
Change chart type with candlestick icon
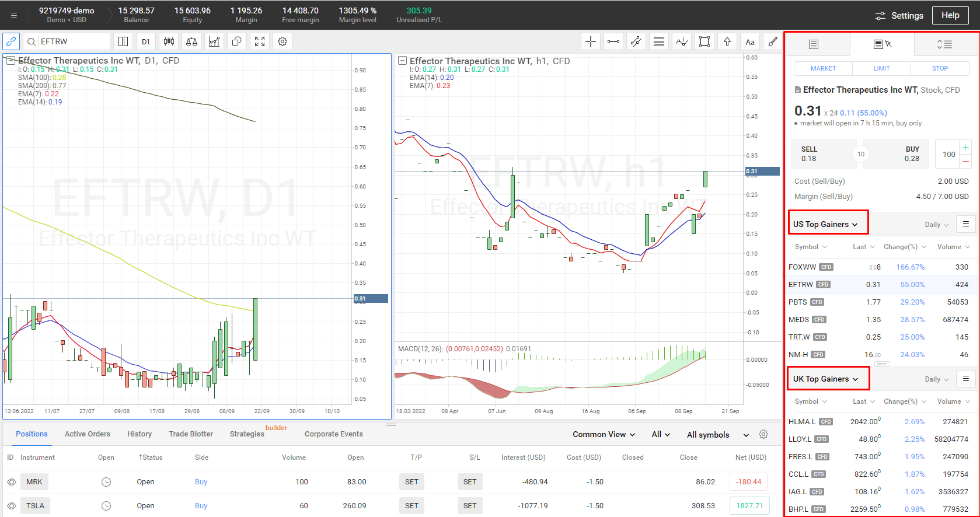(169, 41)
